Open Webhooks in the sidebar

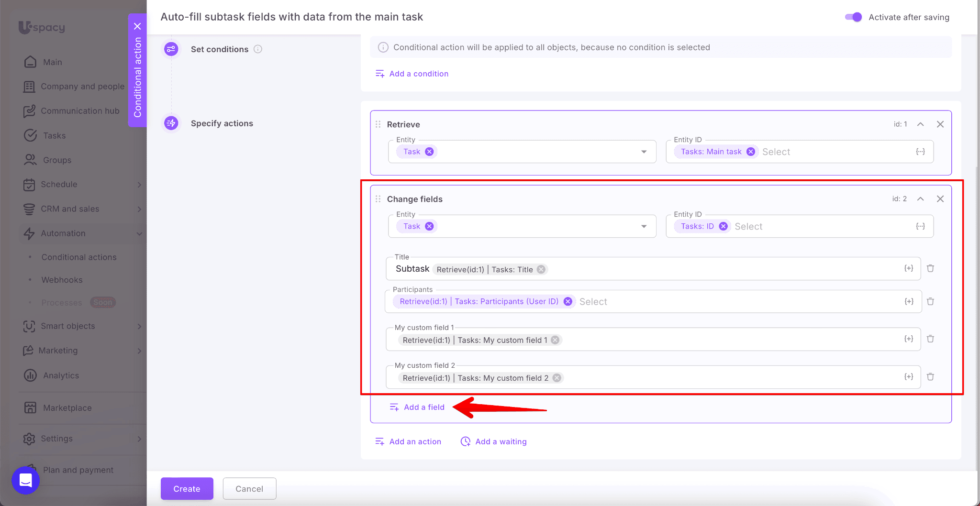(x=62, y=280)
